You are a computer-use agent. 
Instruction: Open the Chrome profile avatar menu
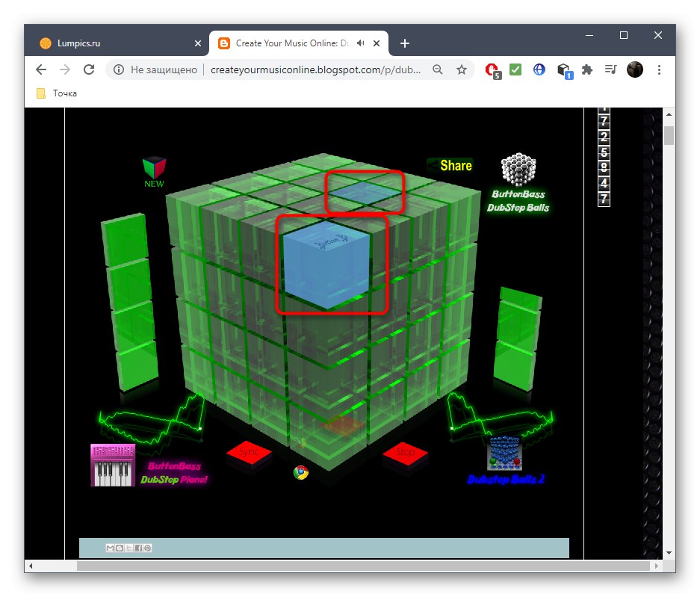tap(635, 69)
